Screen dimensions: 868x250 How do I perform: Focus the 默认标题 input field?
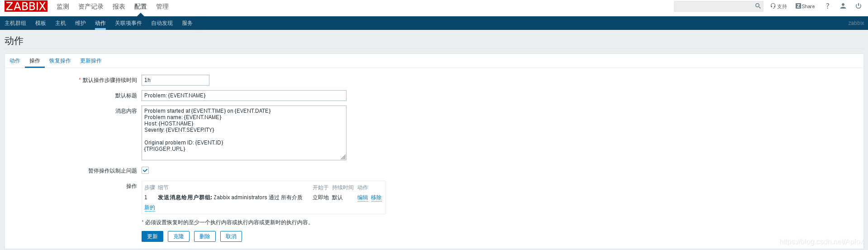pos(244,96)
